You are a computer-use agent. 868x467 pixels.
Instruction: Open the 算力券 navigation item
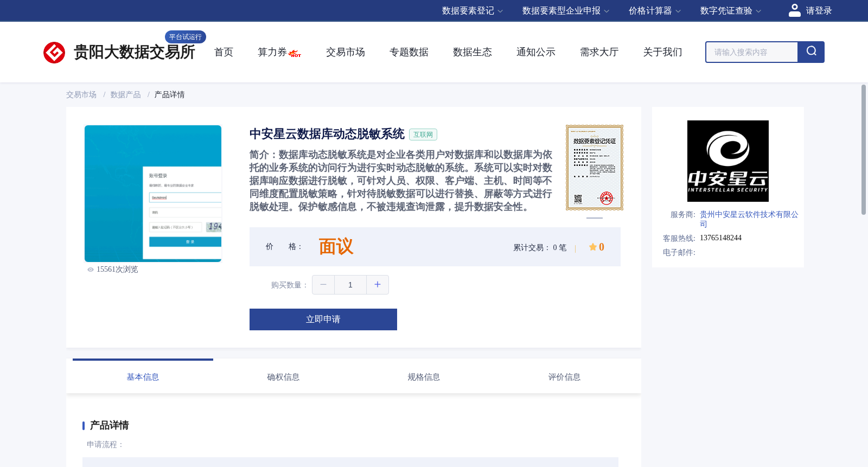(x=272, y=52)
